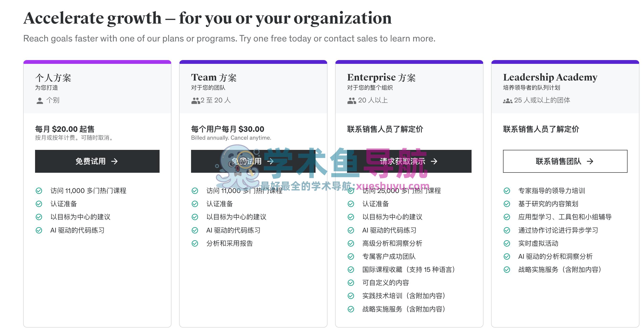The width and height of the screenshot is (644, 335).
Task: Click the Team 方案 plan heading
Action: 214,78
